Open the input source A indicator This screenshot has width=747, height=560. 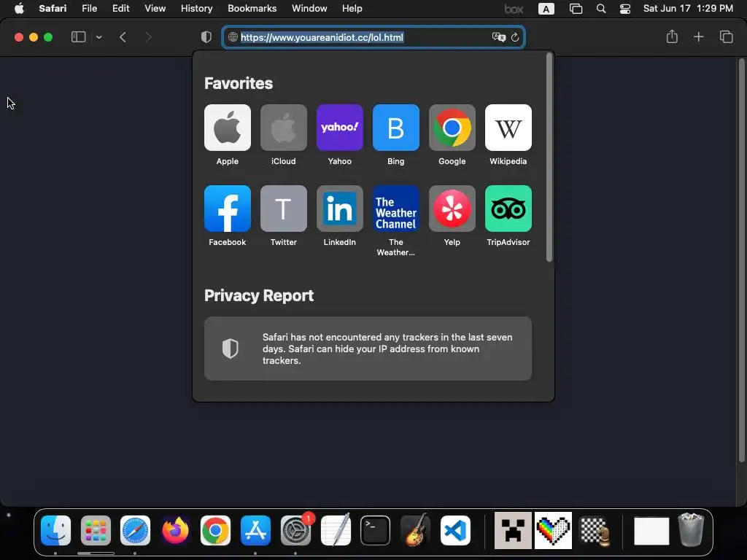(x=546, y=9)
